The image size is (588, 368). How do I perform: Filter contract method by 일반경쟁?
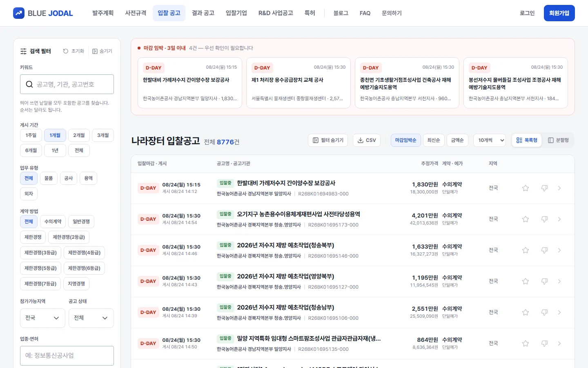tap(81, 222)
